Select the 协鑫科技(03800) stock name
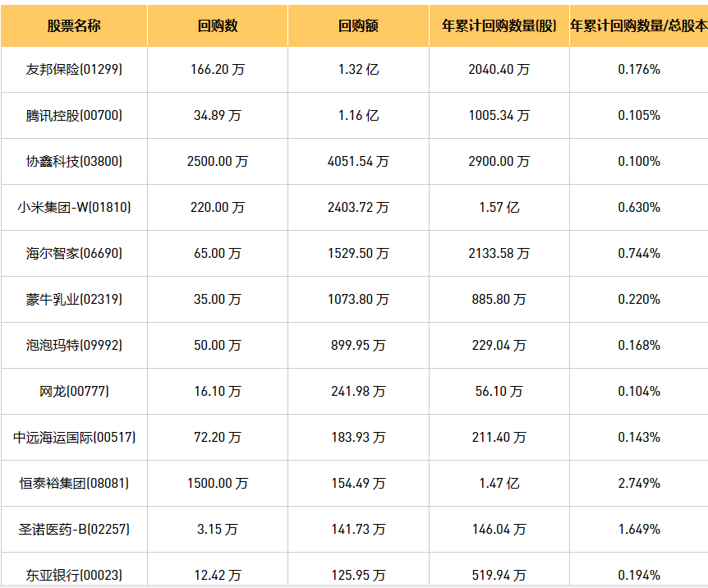This screenshot has width=708, height=588. point(74,162)
